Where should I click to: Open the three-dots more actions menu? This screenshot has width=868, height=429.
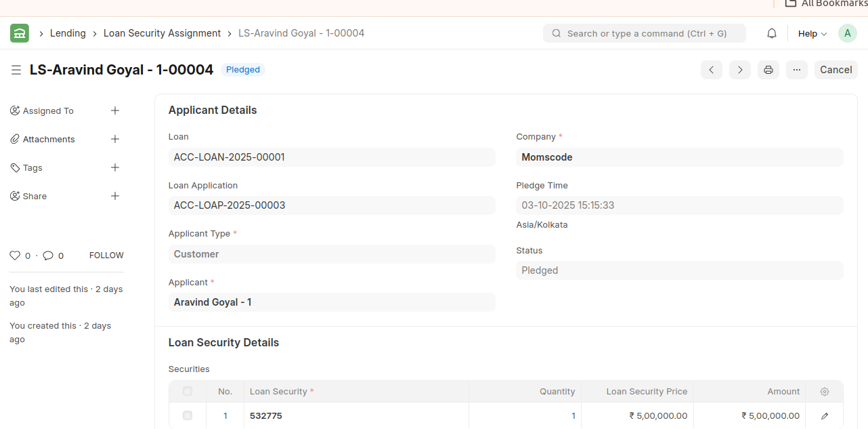click(x=796, y=70)
